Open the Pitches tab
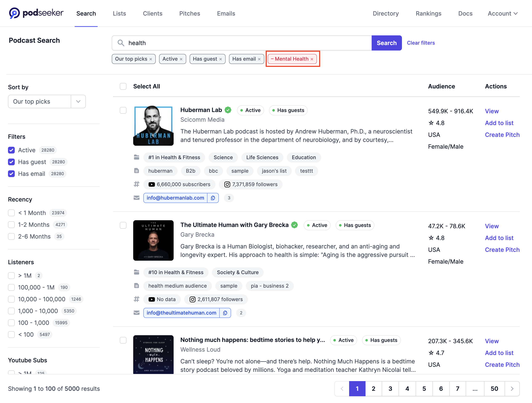This screenshot has height=403, width=532. tap(190, 13)
